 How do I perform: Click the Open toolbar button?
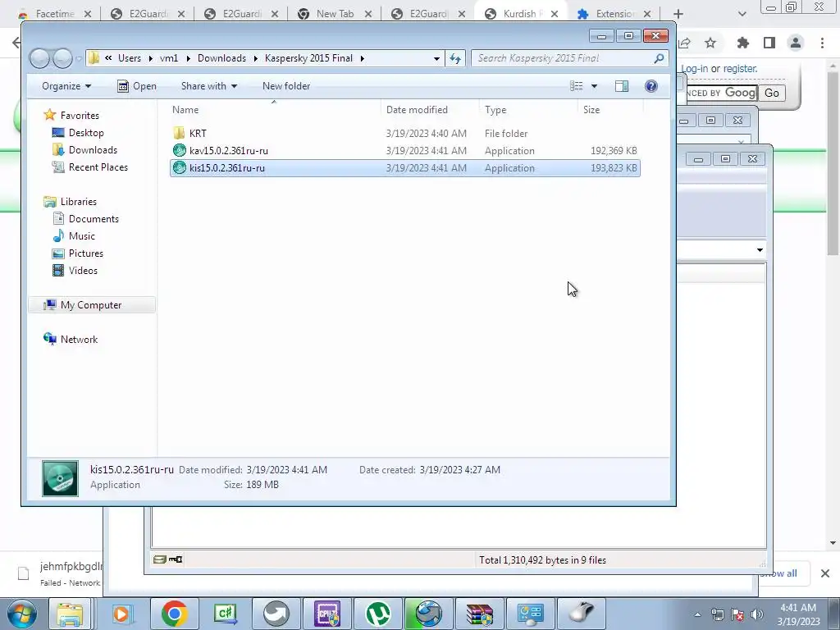pos(137,86)
